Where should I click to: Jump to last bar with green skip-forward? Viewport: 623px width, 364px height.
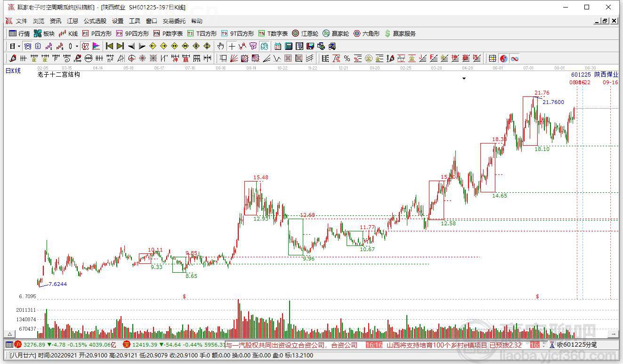point(120,46)
